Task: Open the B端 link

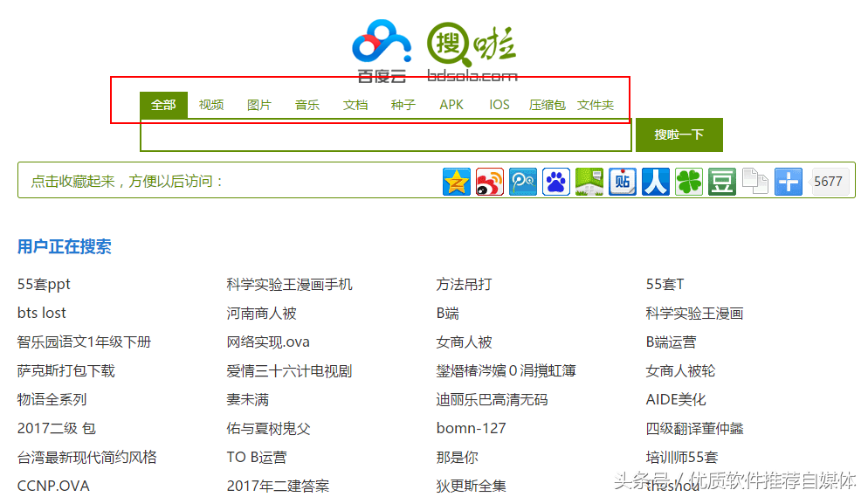Action: [447, 314]
